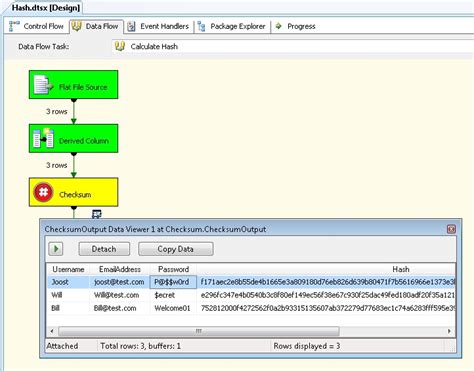This screenshot has width=474, height=371.
Task: Click the Will@test.com email cell
Action: coord(119,295)
